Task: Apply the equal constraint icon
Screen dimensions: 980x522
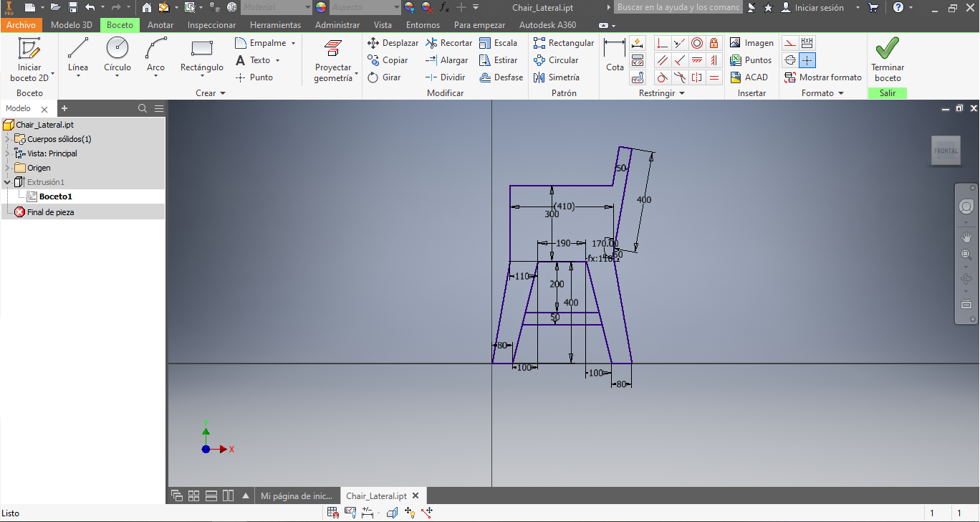Action: [714, 77]
